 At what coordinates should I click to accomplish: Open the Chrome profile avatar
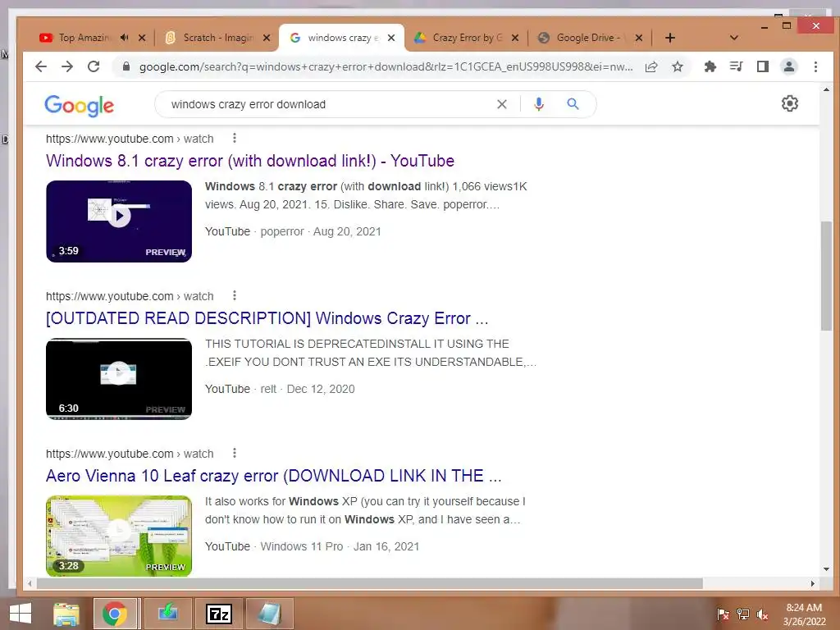pyautogui.click(x=789, y=66)
